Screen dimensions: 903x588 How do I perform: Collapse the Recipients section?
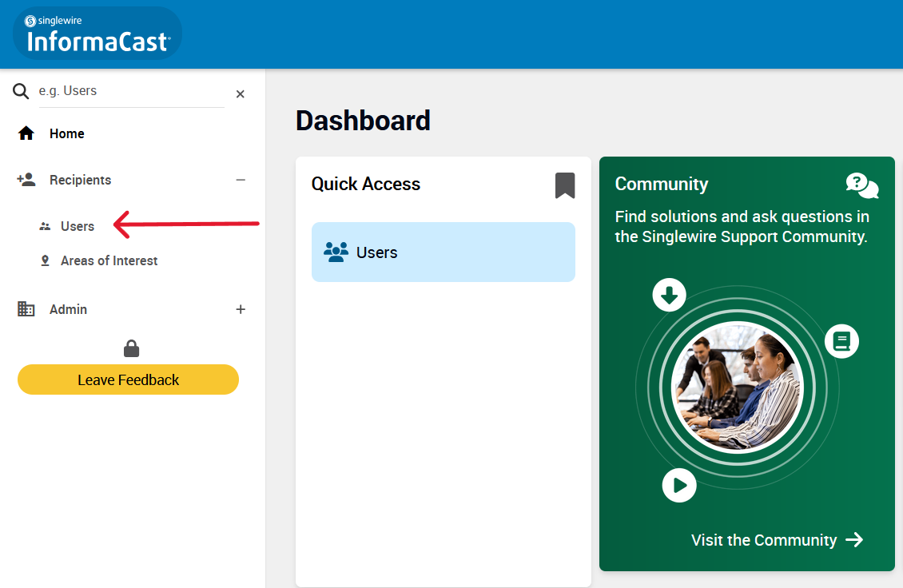coord(241,180)
